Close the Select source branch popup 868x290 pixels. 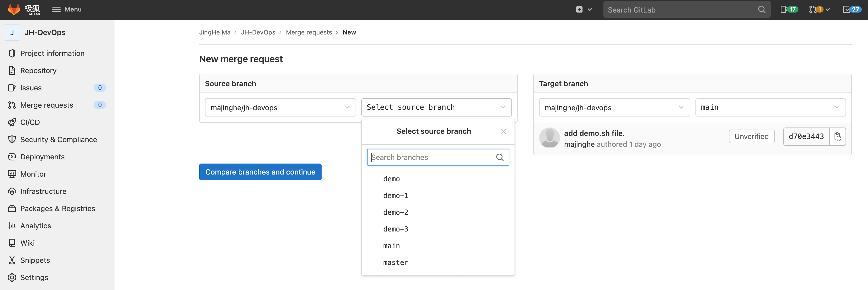(503, 132)
